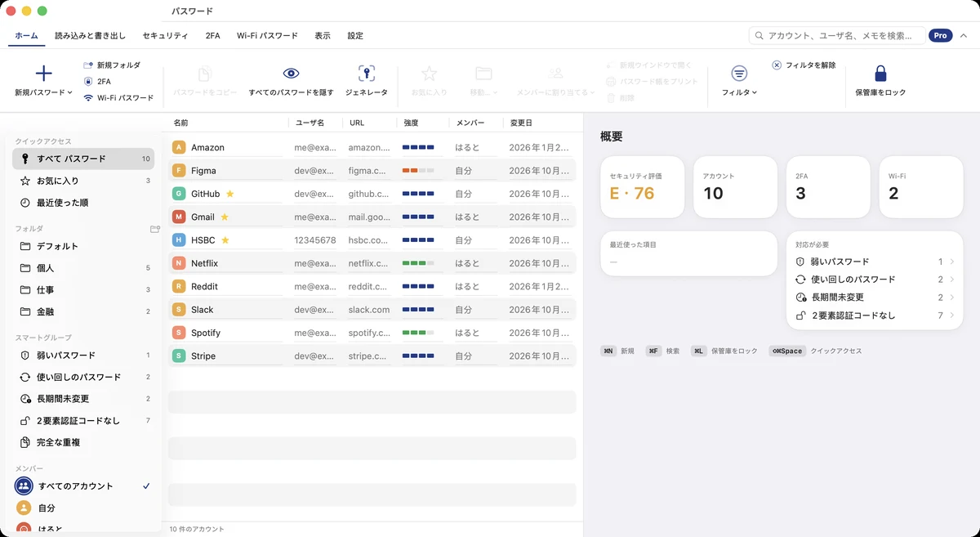Select the Stripe row
This screenshot has width=980, height=537.
pyautogui.click(x=372, y=356)
